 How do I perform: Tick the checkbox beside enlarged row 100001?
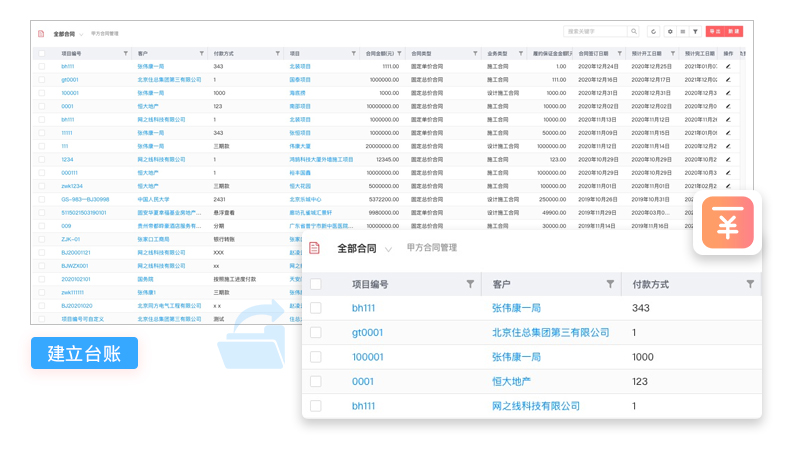tap(316, 357)
